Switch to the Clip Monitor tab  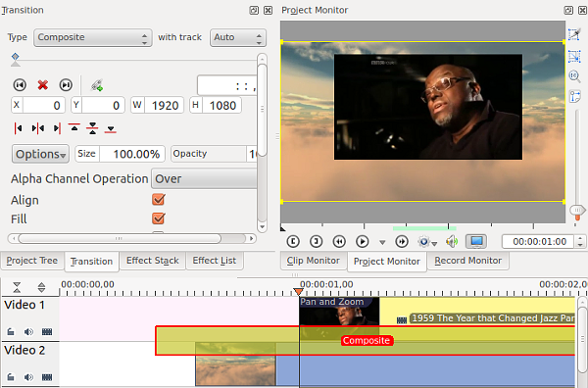(314, 261)
